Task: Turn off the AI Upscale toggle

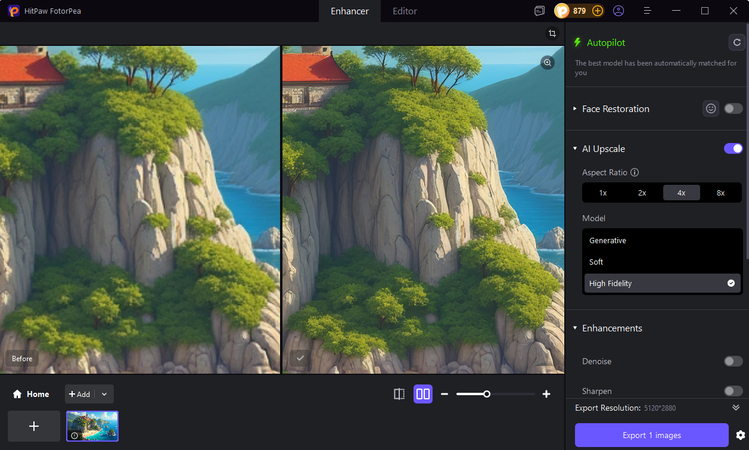Action: pos(733,149)
